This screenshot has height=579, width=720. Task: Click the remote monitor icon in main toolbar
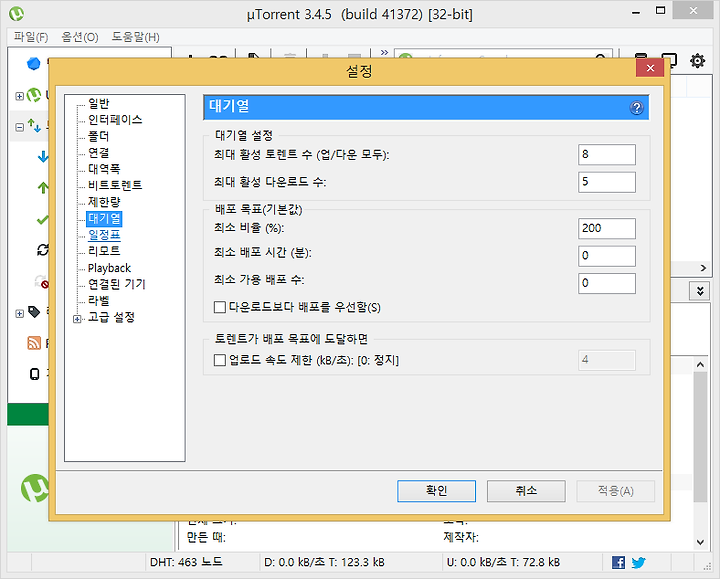click(x=669, y=60)
